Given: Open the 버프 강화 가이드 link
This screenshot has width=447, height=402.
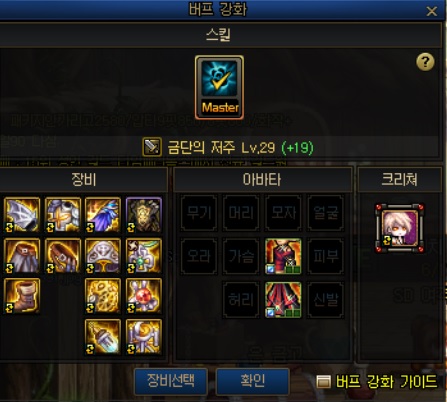Looking at the screenshot, I should tap(377, 382).
